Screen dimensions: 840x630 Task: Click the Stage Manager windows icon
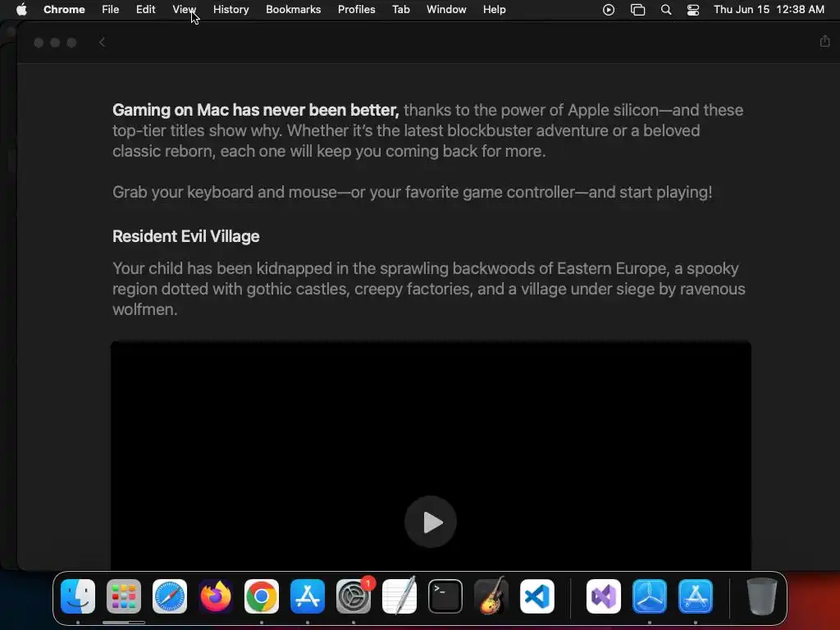[637, 10]
